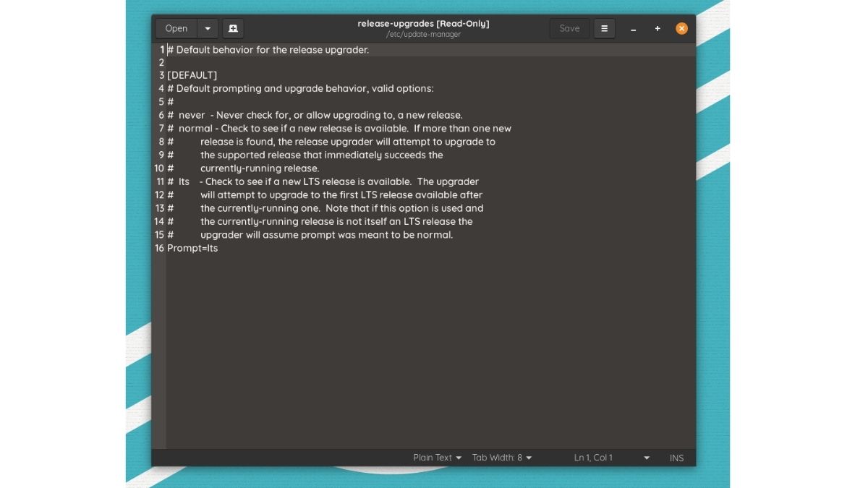Screen dimensions: 868x488
Task: Click line 'release is found, the release upgrader'
Action: click(331, 142)
